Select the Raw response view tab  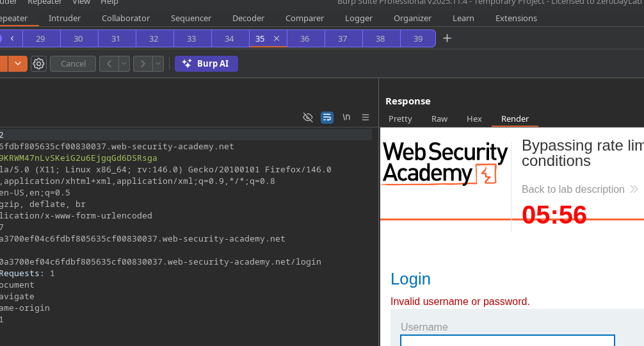[439, 119]
